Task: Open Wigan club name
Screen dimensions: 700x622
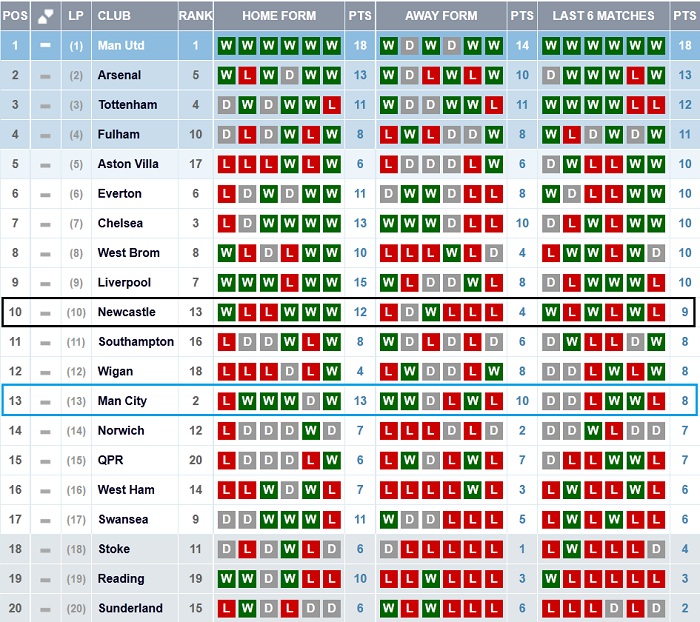Action: pyautogui.click(x=115, y=372)
